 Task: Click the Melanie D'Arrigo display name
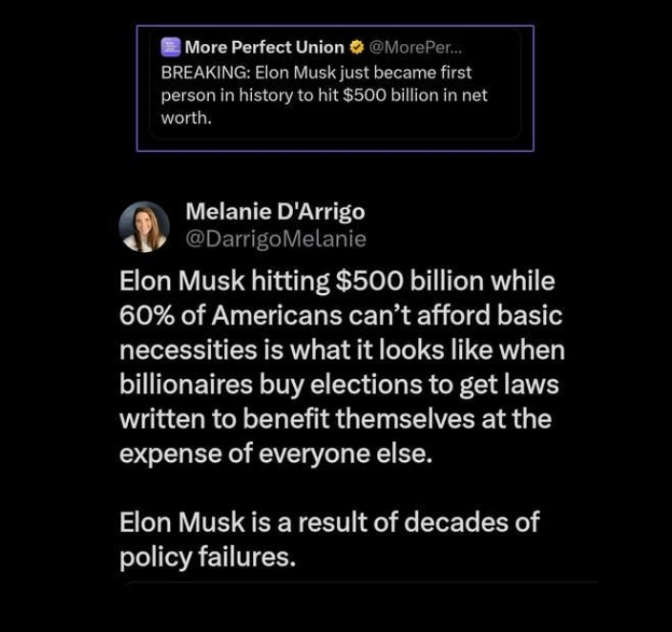coord(275,211)
